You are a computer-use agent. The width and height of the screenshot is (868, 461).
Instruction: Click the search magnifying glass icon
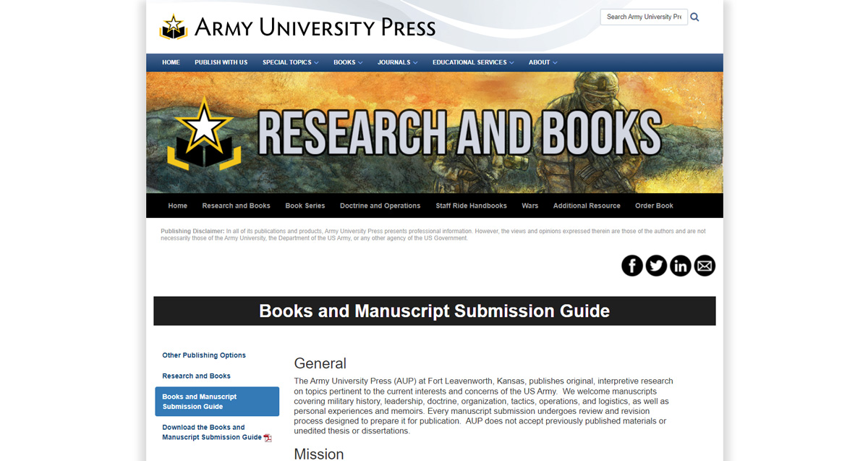click(694, 17)
